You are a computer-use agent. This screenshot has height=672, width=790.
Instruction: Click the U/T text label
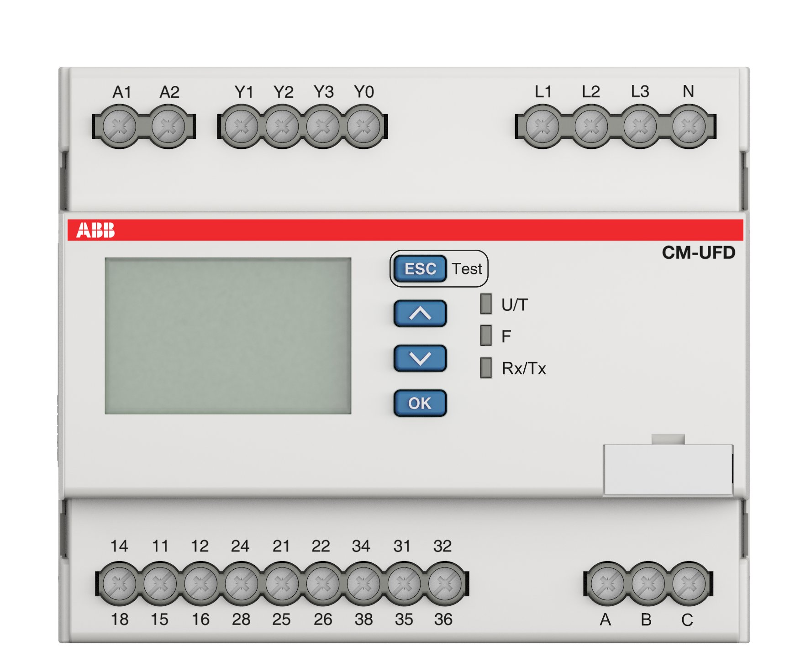pyautogui.click(x=515, y=304)
